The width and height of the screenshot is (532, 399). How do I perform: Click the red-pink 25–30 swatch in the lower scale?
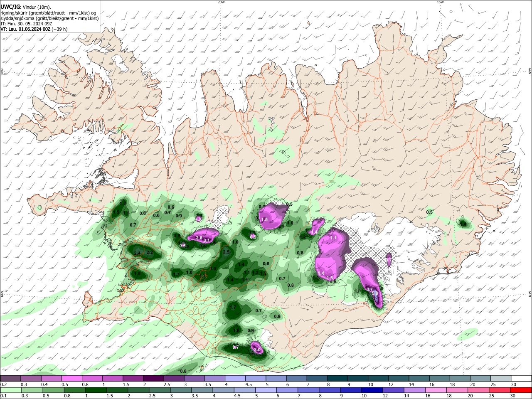point(499,390)
